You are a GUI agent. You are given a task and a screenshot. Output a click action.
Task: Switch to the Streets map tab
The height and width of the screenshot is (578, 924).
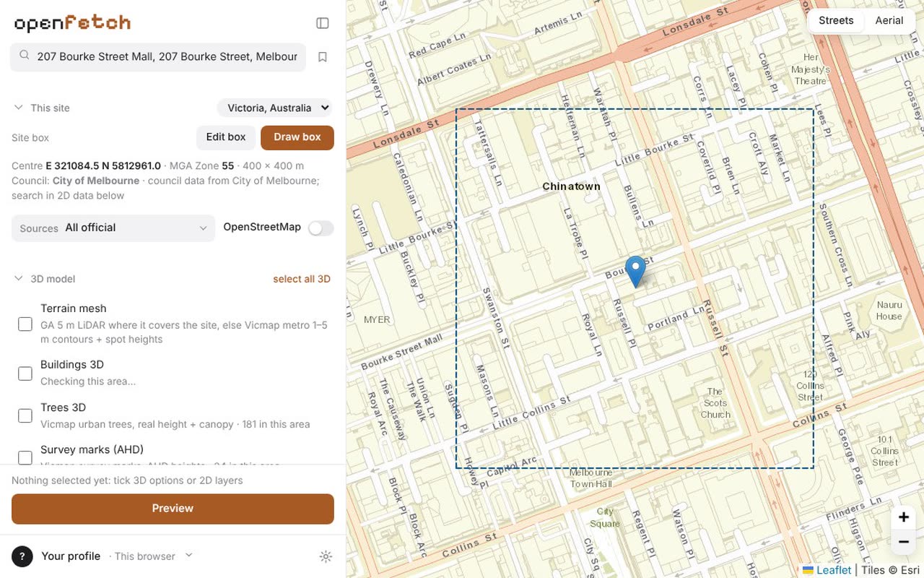pos(836,20)
